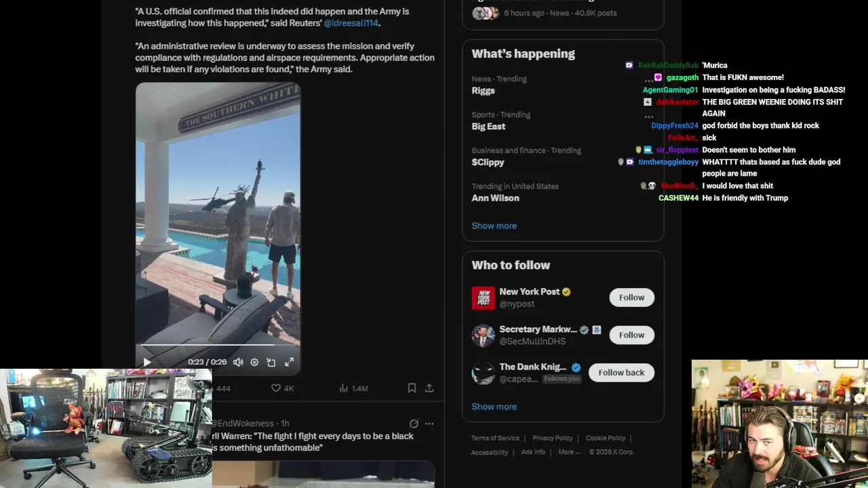Open the more options menu on EndWokeness tweet
This screenshot has height=488, width=868.
pyautogui.click(x=429, y=424)
